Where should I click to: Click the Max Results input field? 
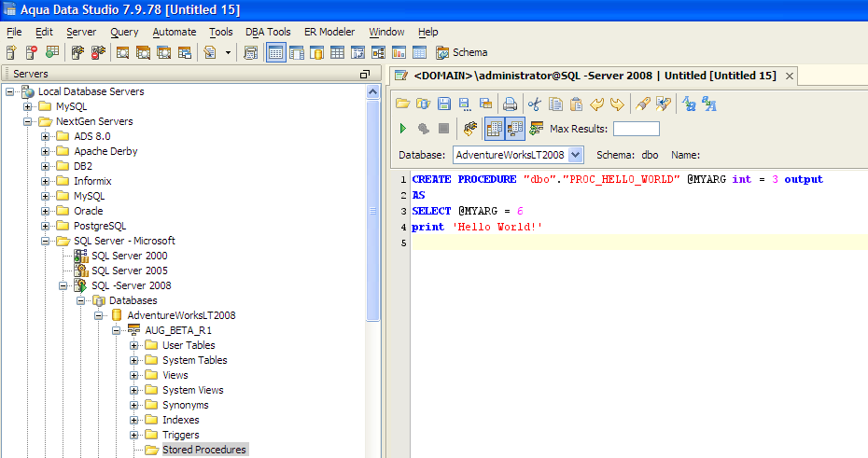(637, 129)
